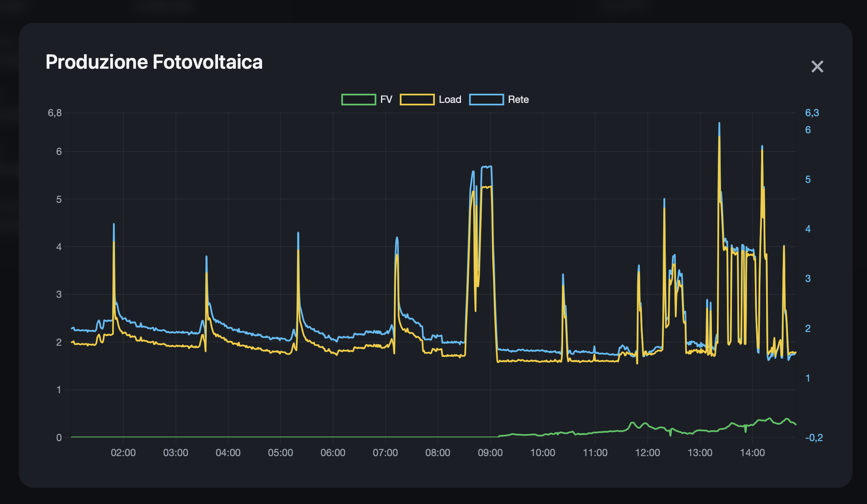
Task: Click the 6,3 right axis maximum label
Action: 812,113
